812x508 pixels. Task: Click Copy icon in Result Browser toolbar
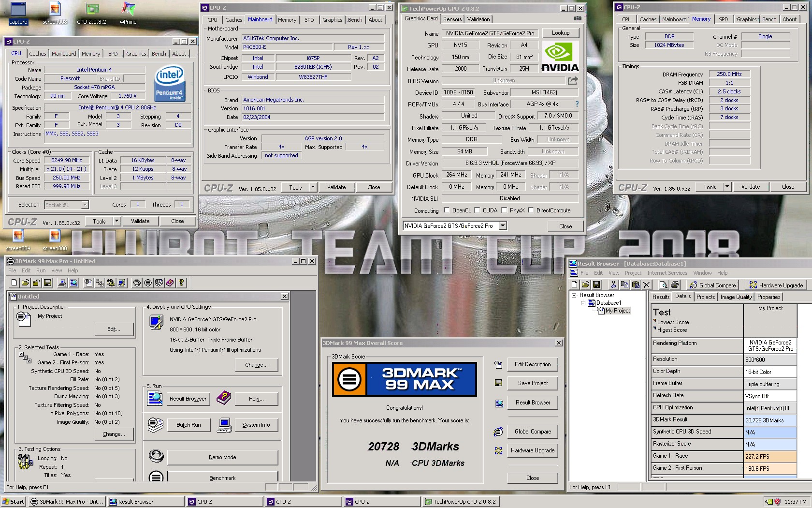[624, 284]
